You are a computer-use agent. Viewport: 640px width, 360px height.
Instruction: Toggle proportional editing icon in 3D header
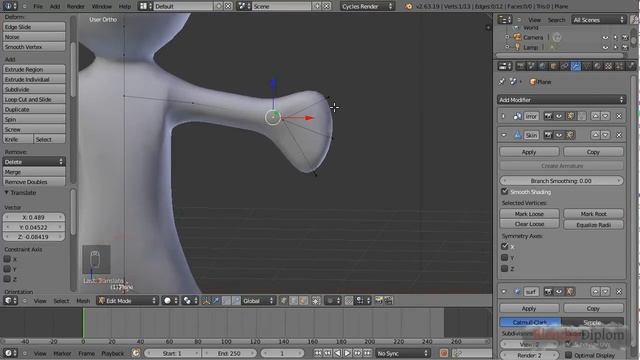(332, 301)
